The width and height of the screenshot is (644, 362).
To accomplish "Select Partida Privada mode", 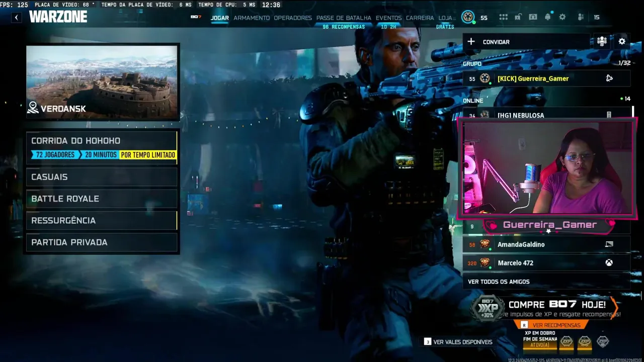I will 102,242.
